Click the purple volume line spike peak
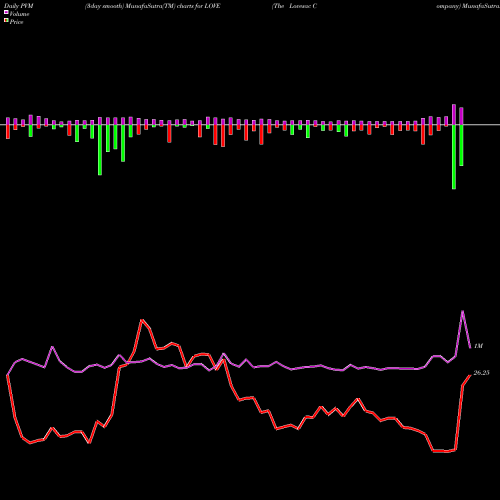500x500 pixels. [x=462, y=311]
